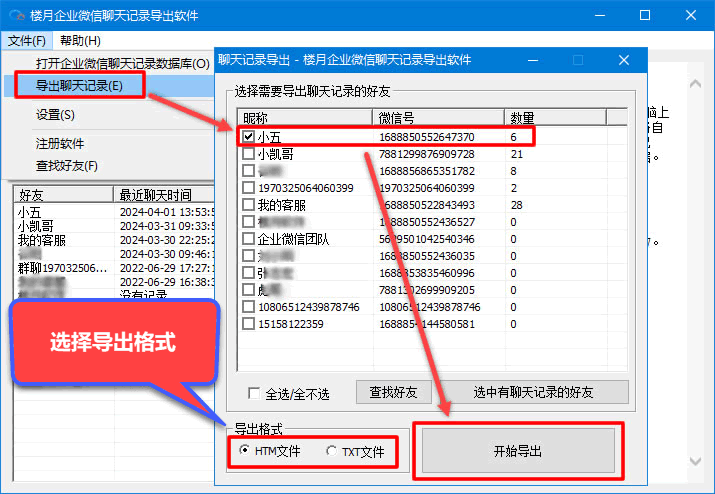Sort by 数量 column header
Image resolution: width=715 pixels, height=494 pixels.
point(555,118)
